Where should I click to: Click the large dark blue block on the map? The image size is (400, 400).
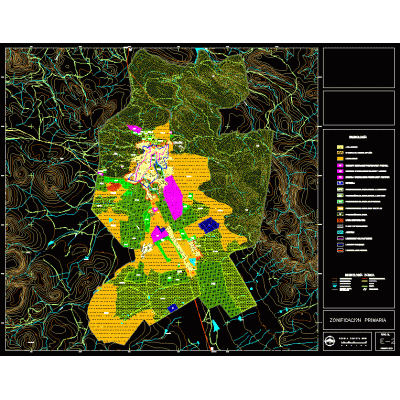pyautogui.click(x=209, y=225)
